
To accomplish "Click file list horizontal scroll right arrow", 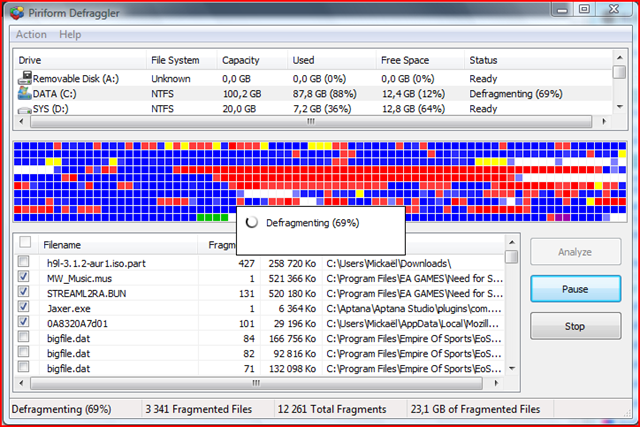I will [x=496, y=383].
